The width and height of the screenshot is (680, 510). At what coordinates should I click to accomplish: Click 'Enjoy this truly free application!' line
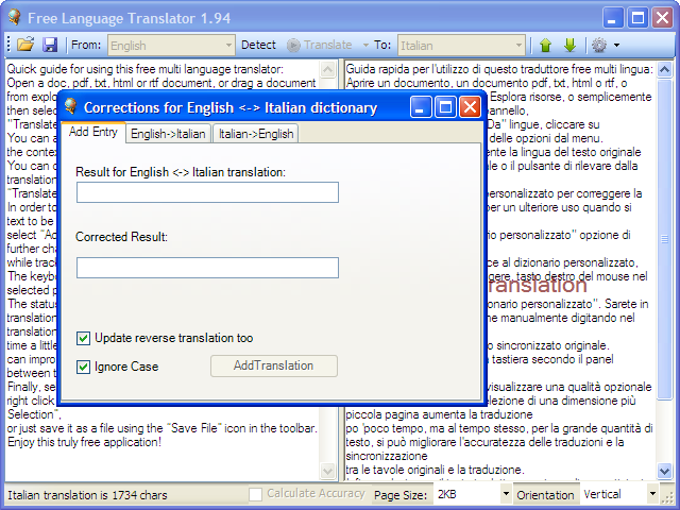click(x=84, y=442)
